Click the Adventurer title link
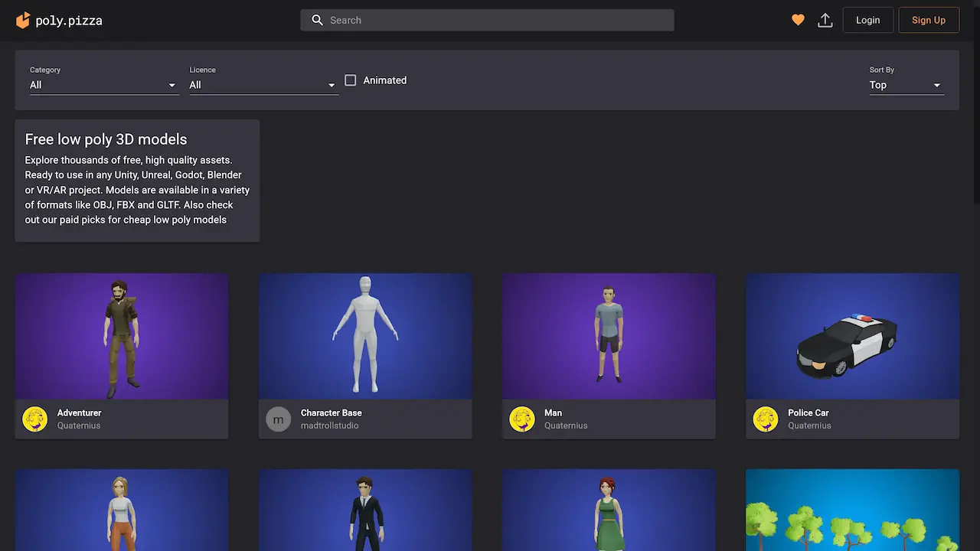The height and width of the screenshot is (551, 980). (x=79, y=412)
